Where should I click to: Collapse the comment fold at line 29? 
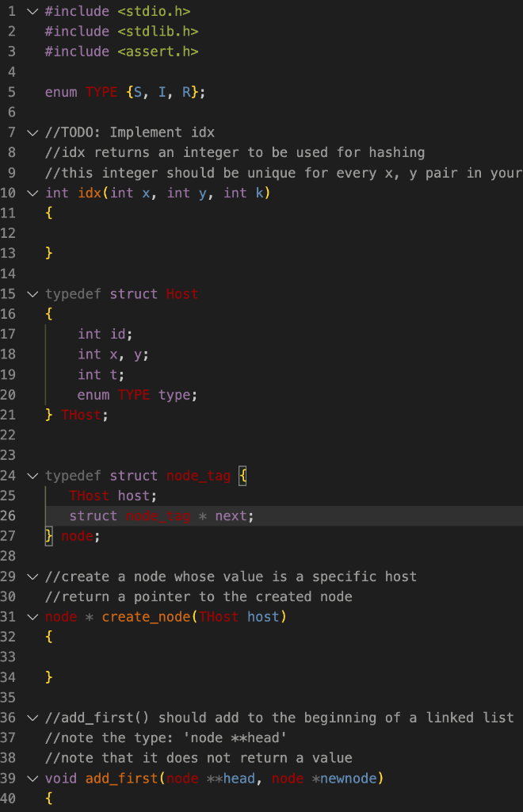coord(32,577)
